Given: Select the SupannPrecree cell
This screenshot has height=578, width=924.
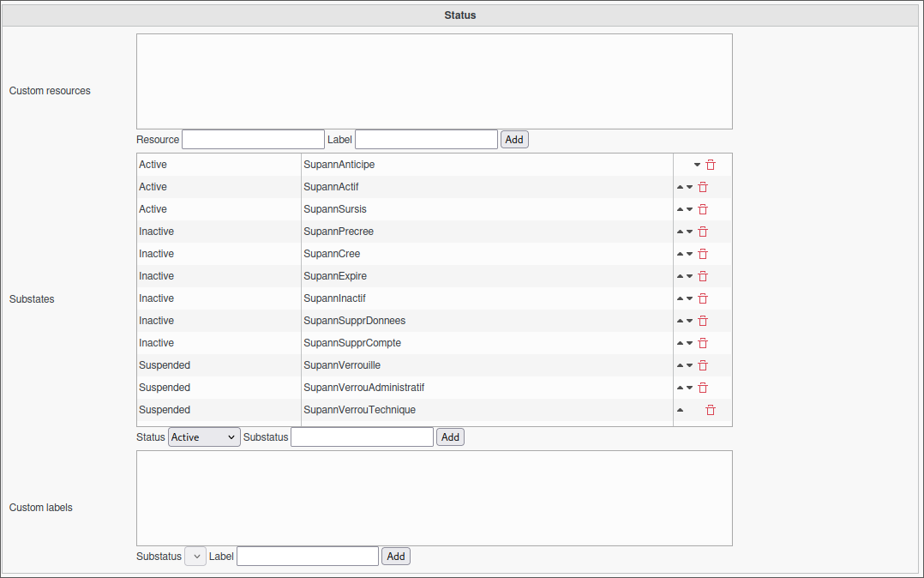Looking at the screenshot, I should tap(487, 232).
